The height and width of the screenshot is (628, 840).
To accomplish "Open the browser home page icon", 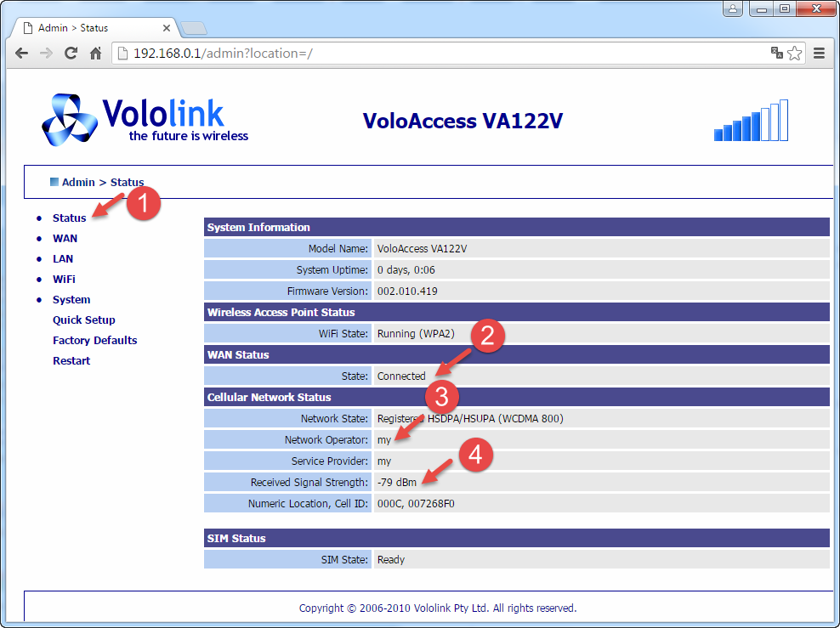I will pos(95,53).
